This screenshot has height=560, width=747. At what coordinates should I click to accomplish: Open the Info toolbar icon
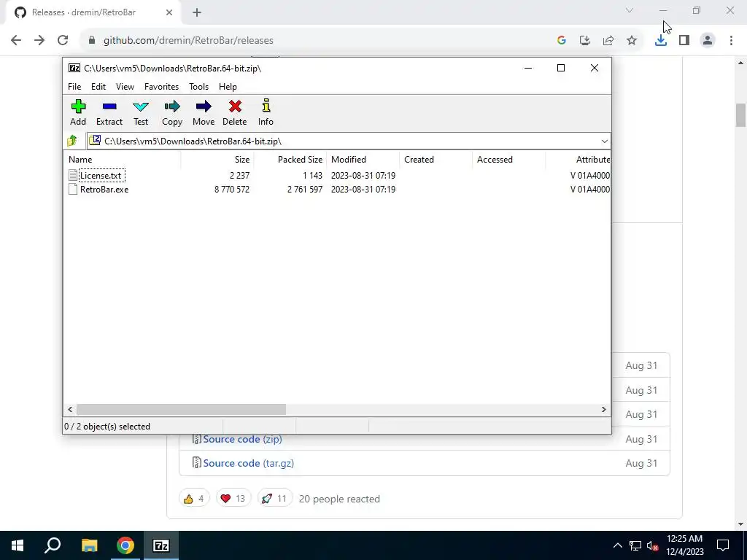(x=266, y=112)
